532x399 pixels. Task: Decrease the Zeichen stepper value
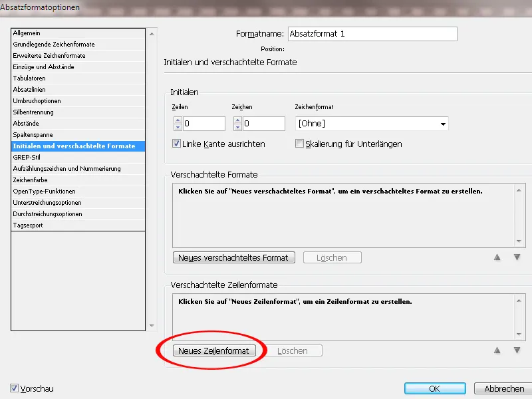237,127
